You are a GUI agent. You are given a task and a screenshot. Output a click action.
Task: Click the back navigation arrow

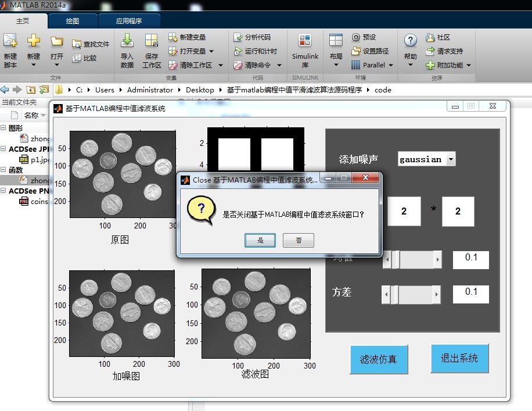click(5, 90)
